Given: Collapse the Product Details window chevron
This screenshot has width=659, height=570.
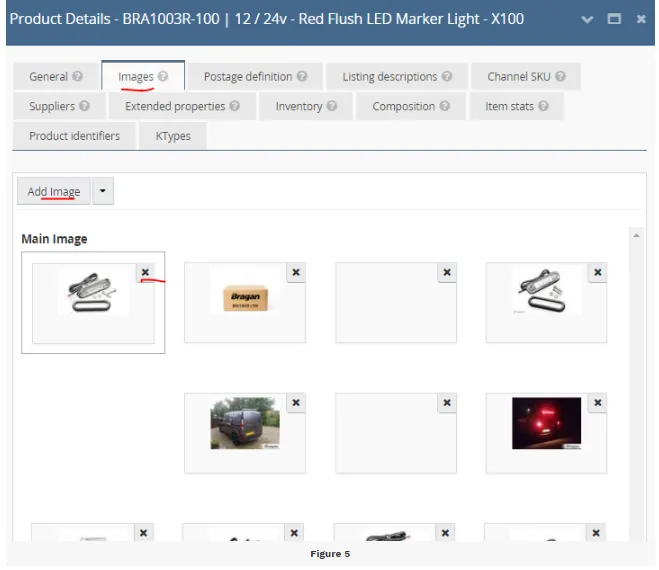Looking at the screenshot, I should pos(587,19).
